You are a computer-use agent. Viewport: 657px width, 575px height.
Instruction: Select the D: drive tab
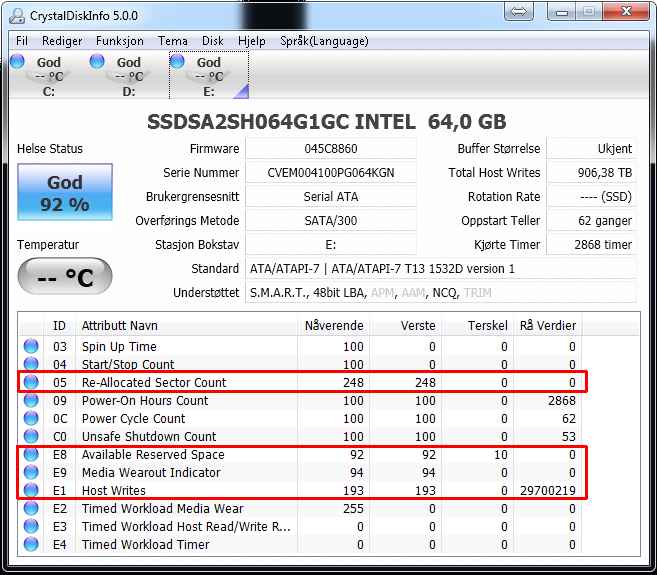pyautogui.click(x=129, y=75)
